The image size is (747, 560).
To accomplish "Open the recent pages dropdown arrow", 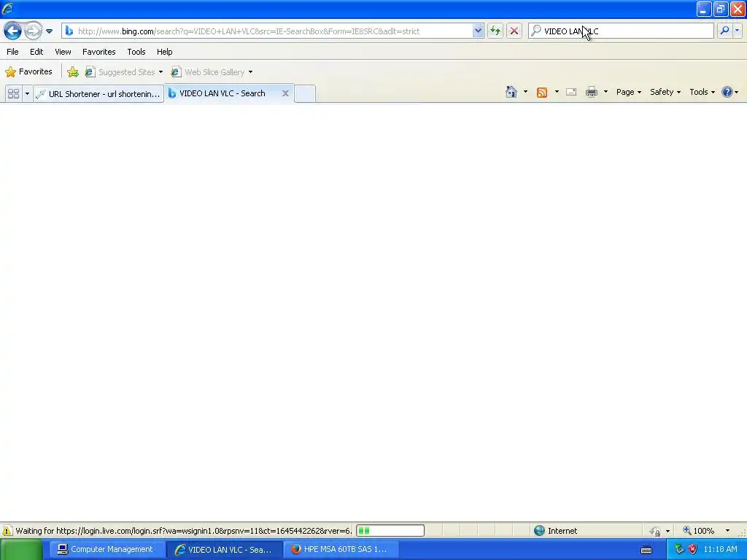I will tap(49, 31).
